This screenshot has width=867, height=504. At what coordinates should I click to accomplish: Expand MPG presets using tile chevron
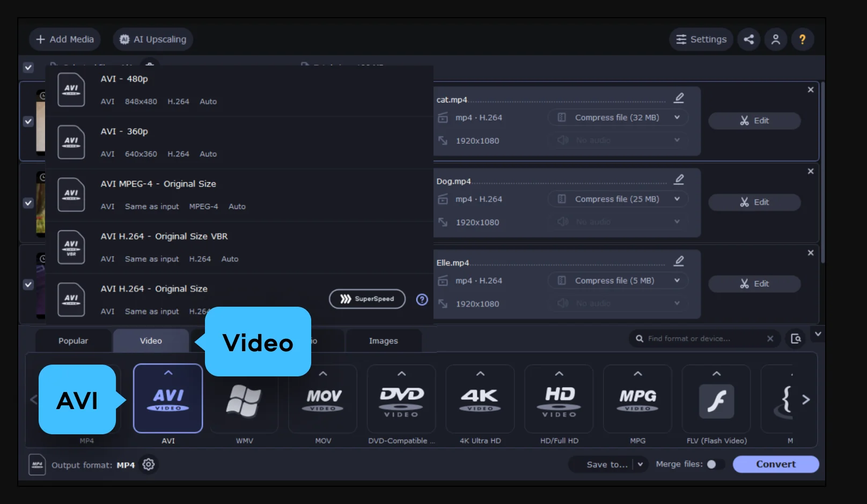tap(638, 373)
